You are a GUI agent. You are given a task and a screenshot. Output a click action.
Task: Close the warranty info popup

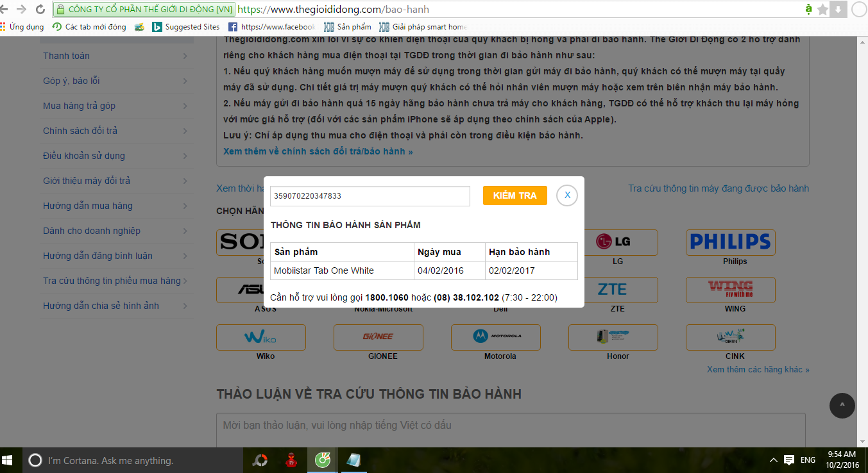click(x=567, y=195)
